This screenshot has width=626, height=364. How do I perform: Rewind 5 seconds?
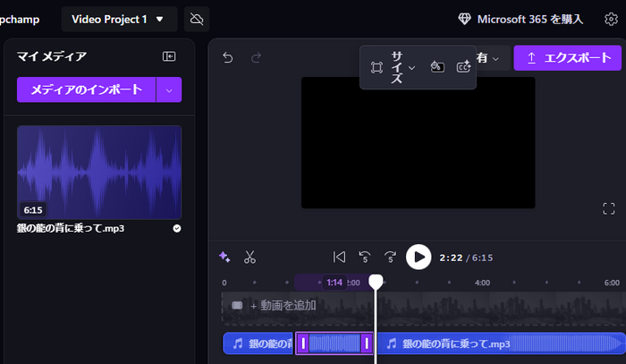pyautogui.click(x=365, y=257)
